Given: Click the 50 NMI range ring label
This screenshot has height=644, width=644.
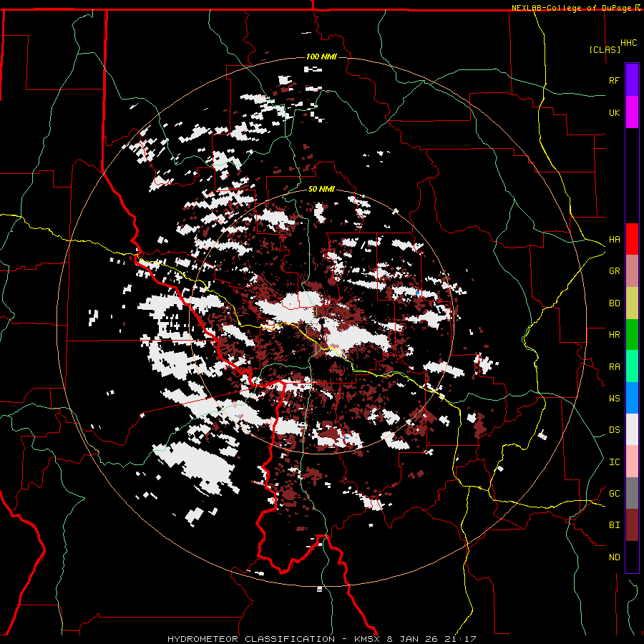Looking at the screenshot, I should tap(321, 190).
